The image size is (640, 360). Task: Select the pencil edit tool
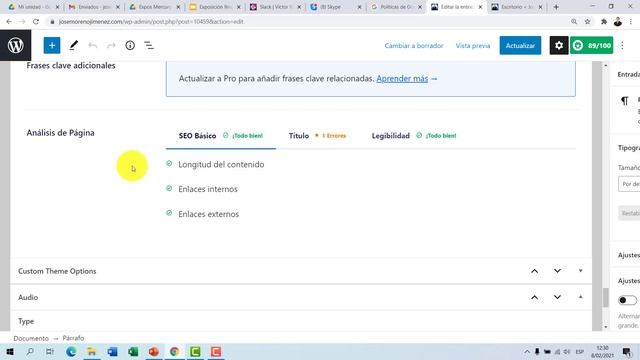tap(73, 45)
